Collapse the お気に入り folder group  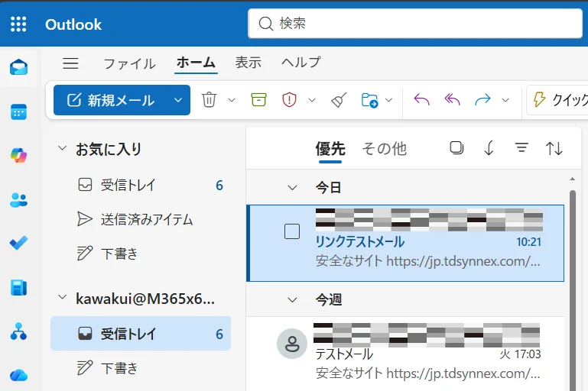coord(62,148)
